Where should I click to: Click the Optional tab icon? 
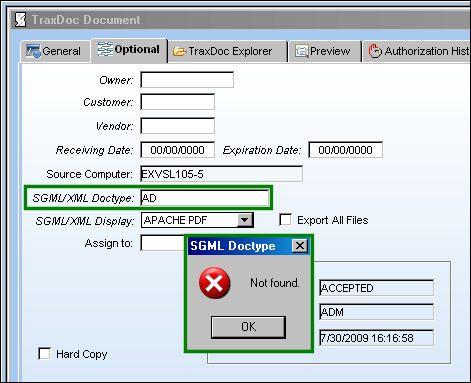point(105,49)
